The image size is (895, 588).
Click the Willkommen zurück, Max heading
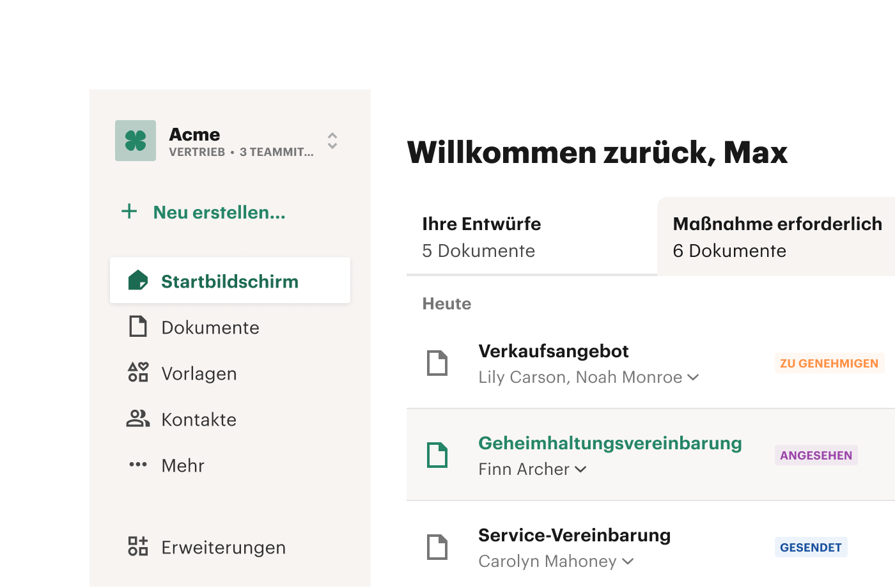click(x=597, y=153)
